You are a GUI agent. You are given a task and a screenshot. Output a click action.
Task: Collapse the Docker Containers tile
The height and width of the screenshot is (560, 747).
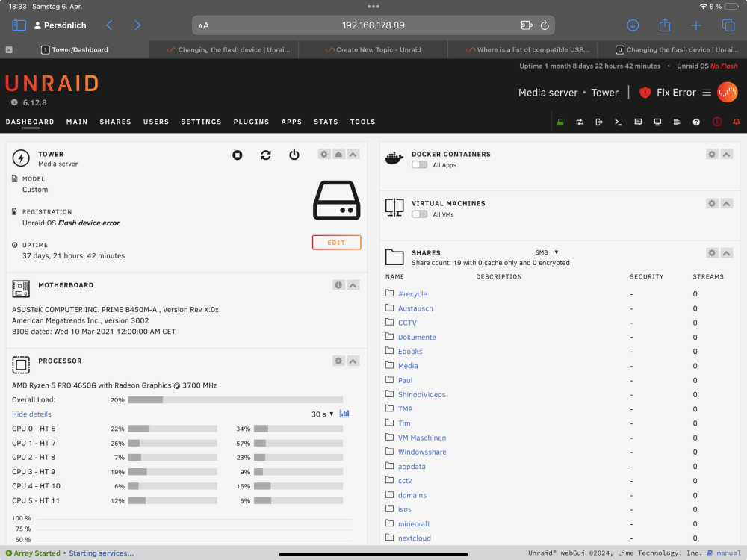point(727,155)
